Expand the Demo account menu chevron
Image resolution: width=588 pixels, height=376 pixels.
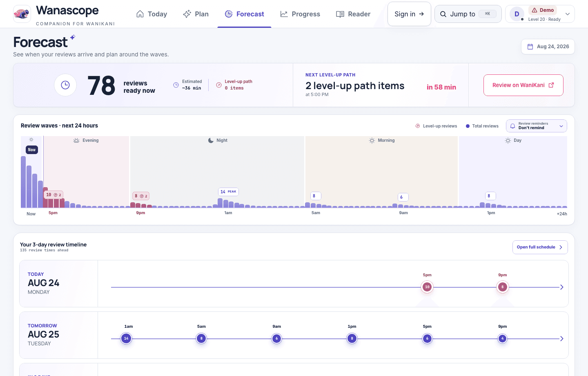[x=568, y=14]
